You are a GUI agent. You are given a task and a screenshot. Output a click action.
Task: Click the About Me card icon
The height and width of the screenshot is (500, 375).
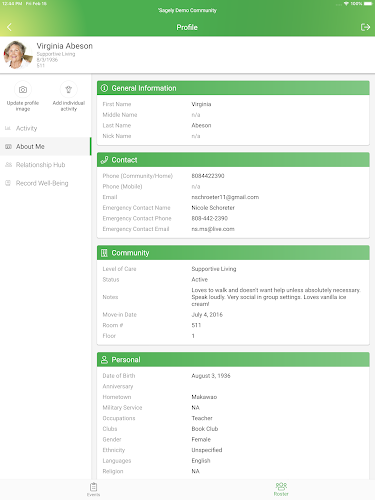(8, 146)
